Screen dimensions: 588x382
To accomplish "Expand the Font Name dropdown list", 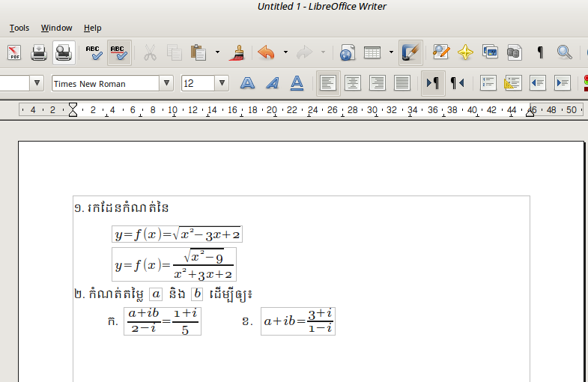I will point(166,83).
